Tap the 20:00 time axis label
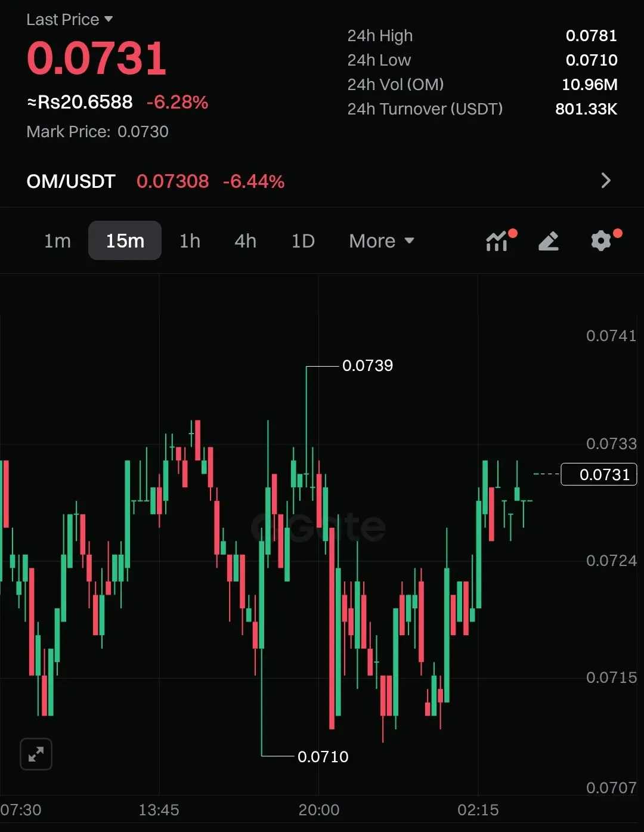Viewport: 644px width, 832px height. [x=319, y=810]
